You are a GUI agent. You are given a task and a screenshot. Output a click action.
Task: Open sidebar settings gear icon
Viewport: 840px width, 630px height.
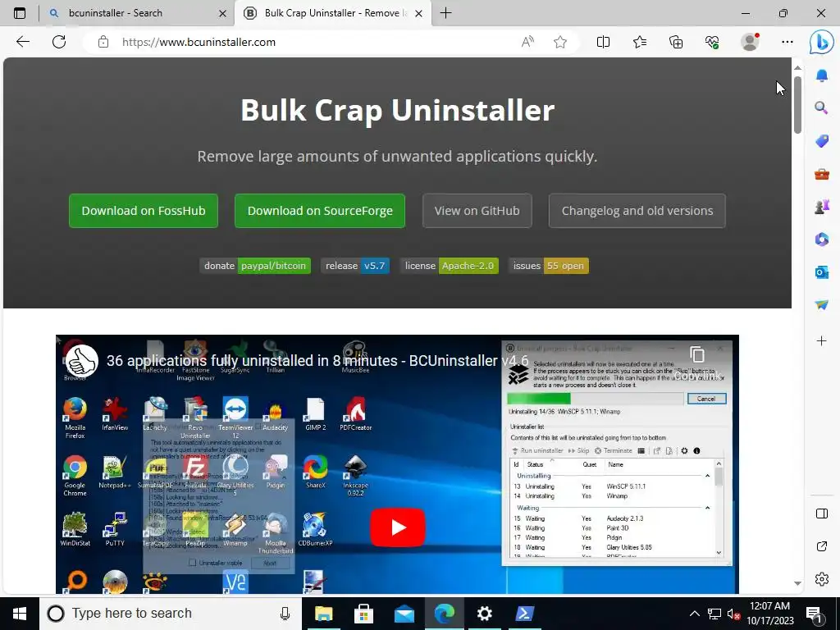click(x=822, y=579)
